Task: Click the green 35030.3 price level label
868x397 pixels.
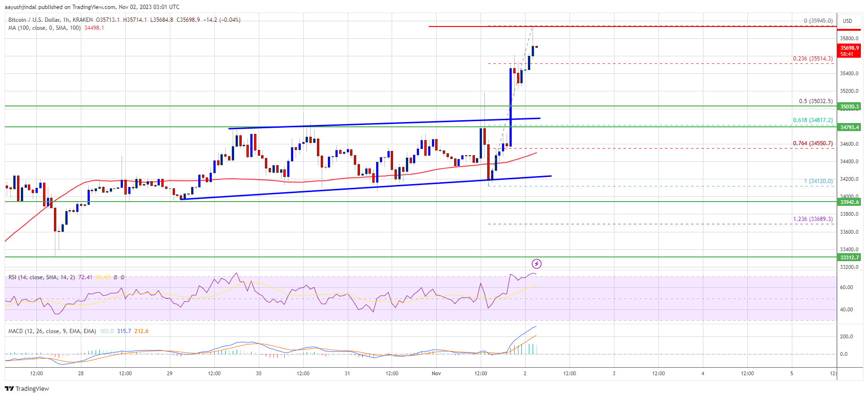Action: (x=849, y=107)
